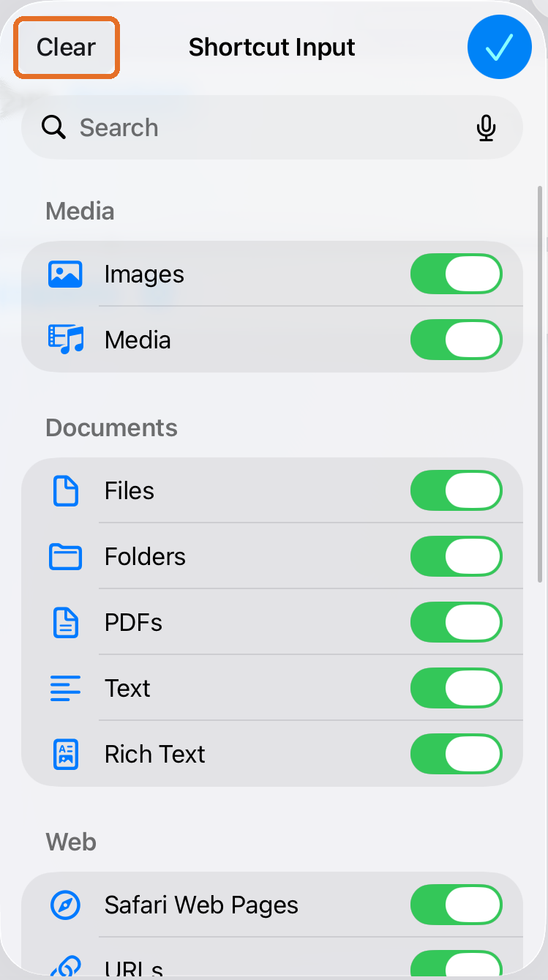Click the Folders icon

pyautogui.click(x=65, y=556)
